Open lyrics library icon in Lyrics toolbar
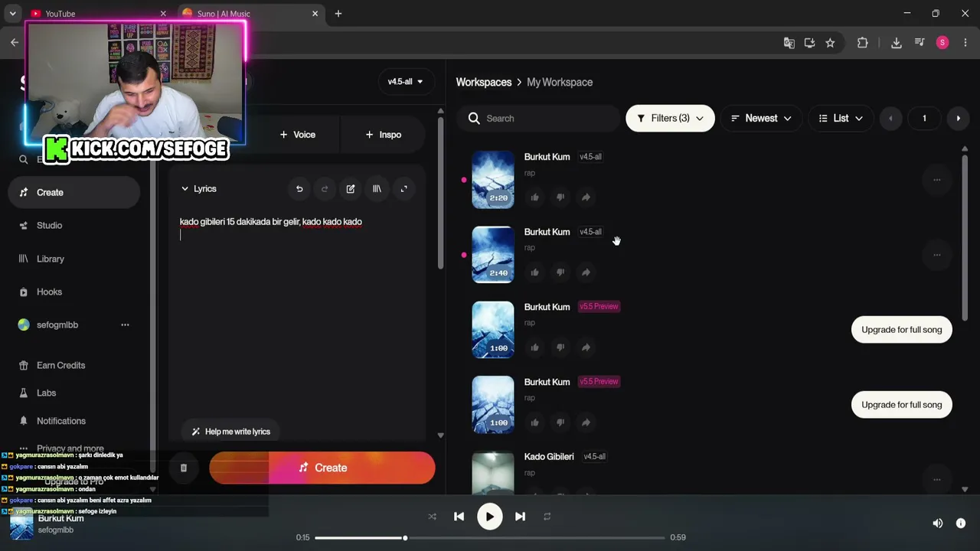The width and height of the screenshot is (980, 551). pyautogui.click(x=377, y=189)
